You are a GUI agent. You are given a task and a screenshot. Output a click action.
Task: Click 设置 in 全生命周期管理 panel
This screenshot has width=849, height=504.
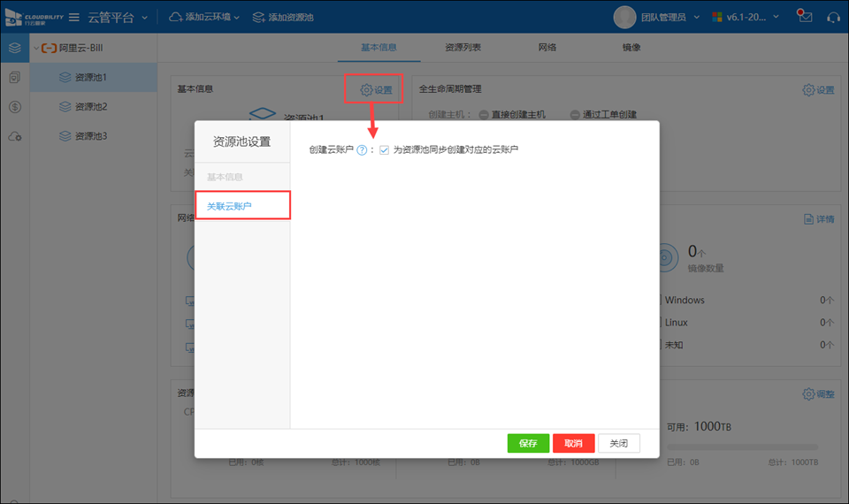pyautogui.click(x=818, y=90)
